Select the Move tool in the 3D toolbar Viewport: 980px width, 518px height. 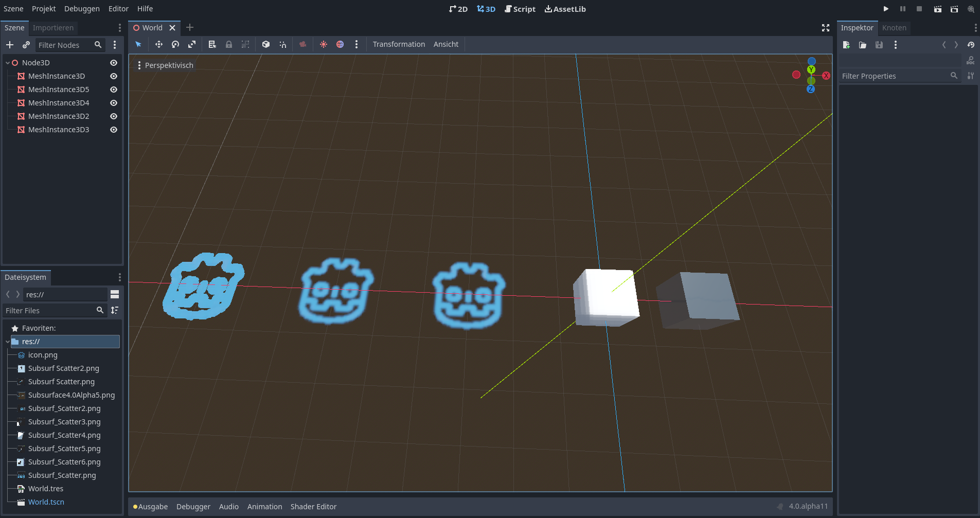[158, 44]
